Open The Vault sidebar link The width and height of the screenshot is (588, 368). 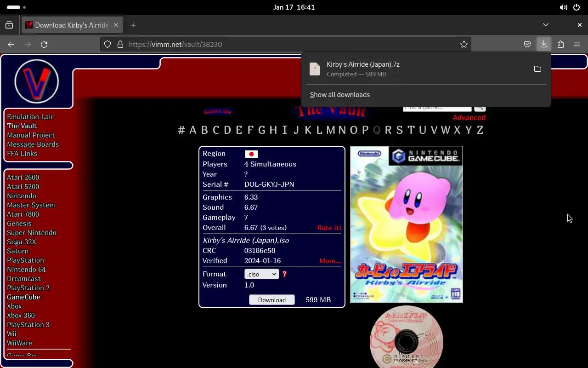22,126
